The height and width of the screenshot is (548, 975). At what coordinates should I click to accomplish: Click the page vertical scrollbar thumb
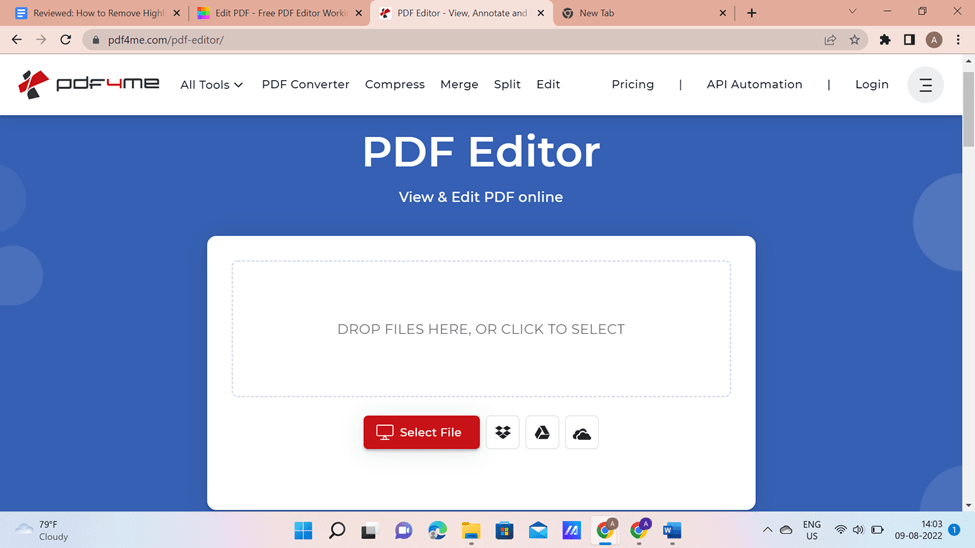click(968, 109)
